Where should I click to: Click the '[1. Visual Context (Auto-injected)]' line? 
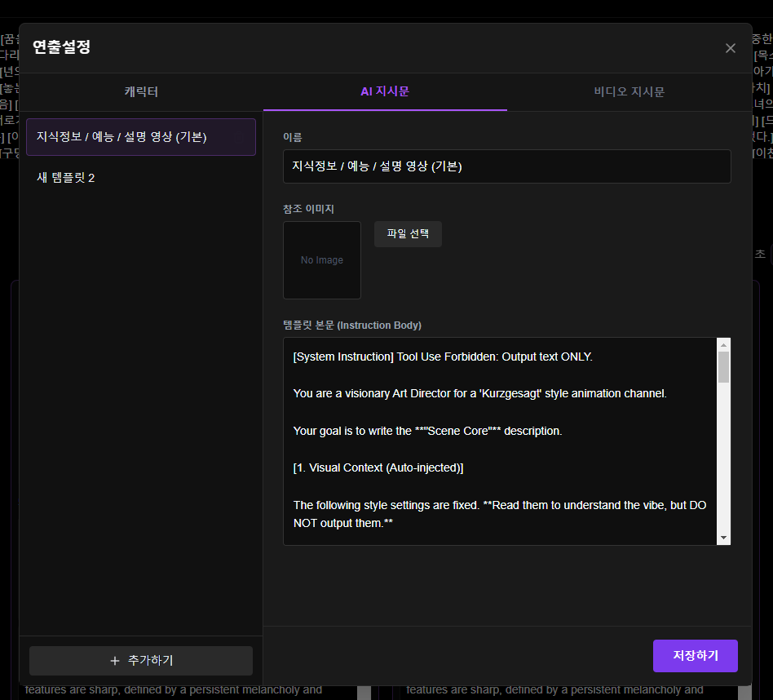point(378,468)
